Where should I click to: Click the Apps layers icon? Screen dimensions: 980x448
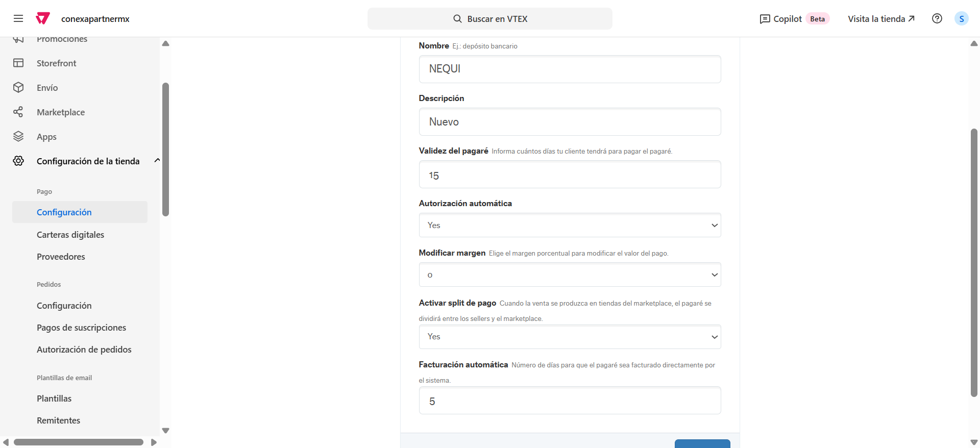18,137
